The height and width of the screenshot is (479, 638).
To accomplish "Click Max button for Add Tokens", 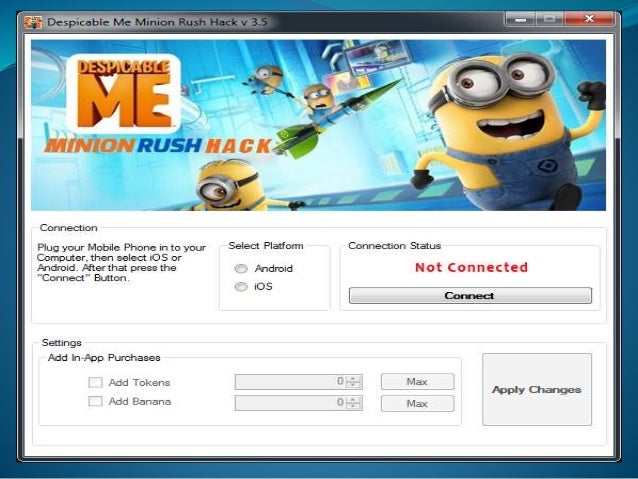I will [x=417, y=381].
